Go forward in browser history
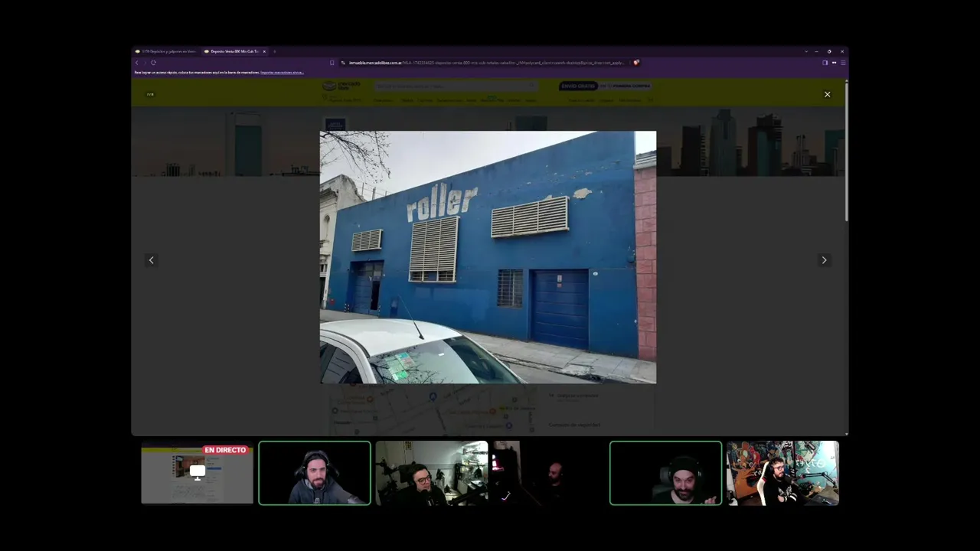980x551 pixels. click(145, 63)
